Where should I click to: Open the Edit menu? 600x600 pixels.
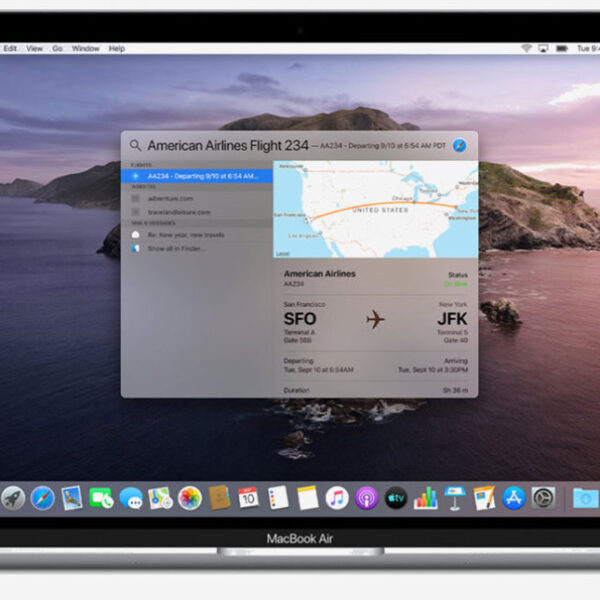[x=10, y=48]
